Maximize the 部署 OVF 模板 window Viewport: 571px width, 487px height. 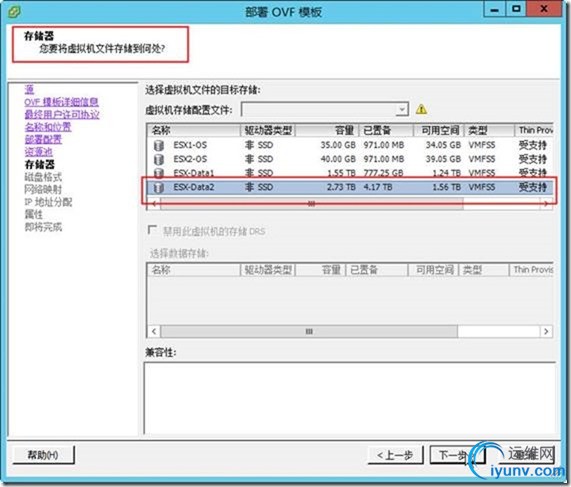[516, 9]
